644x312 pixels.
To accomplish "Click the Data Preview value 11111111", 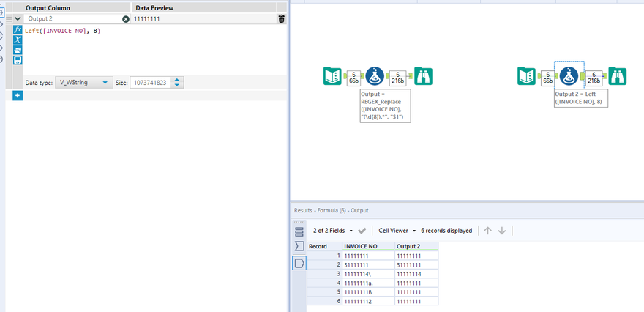I will (146, 19).
